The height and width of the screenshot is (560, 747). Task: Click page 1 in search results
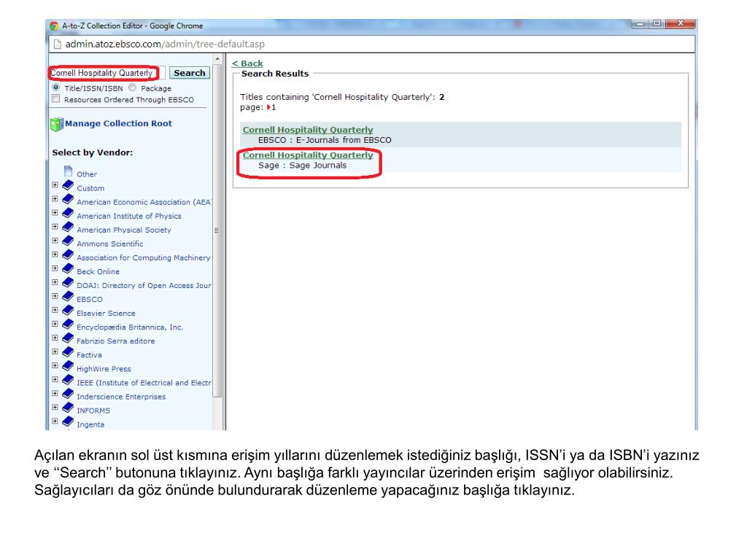coord(274,108)
